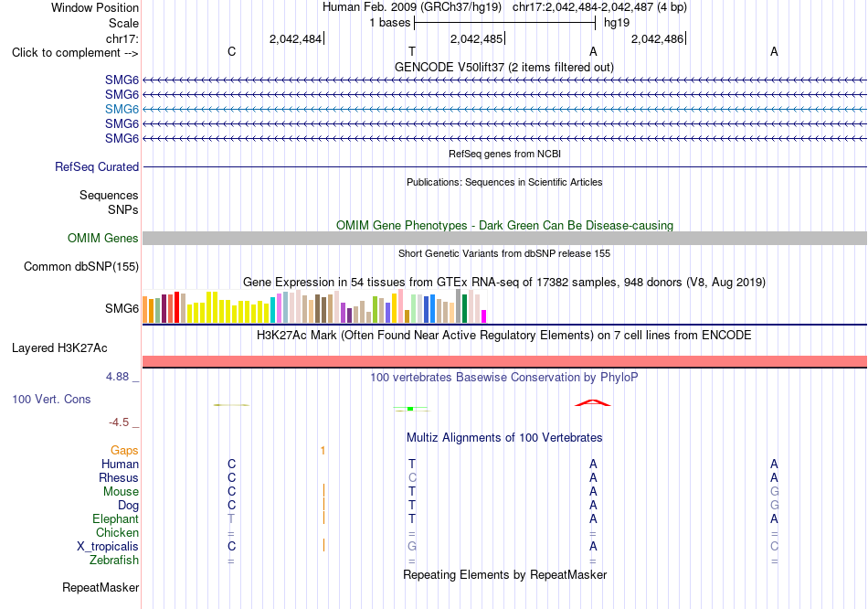This screenshot has height=609, width=868.
Task: Click the Elephant species label
Action: pyautogui.click(x=115, y=519)
